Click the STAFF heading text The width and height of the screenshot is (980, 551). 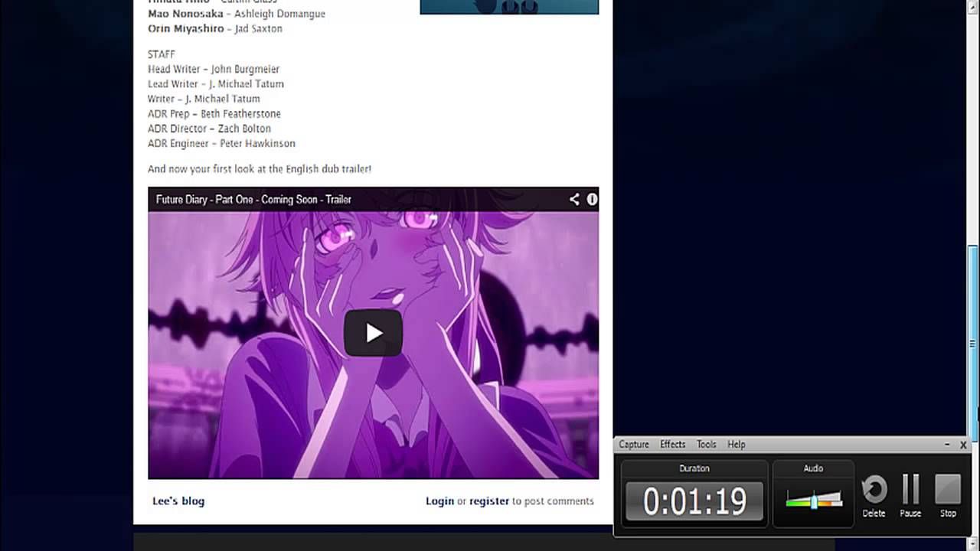(x=162, y=54)
